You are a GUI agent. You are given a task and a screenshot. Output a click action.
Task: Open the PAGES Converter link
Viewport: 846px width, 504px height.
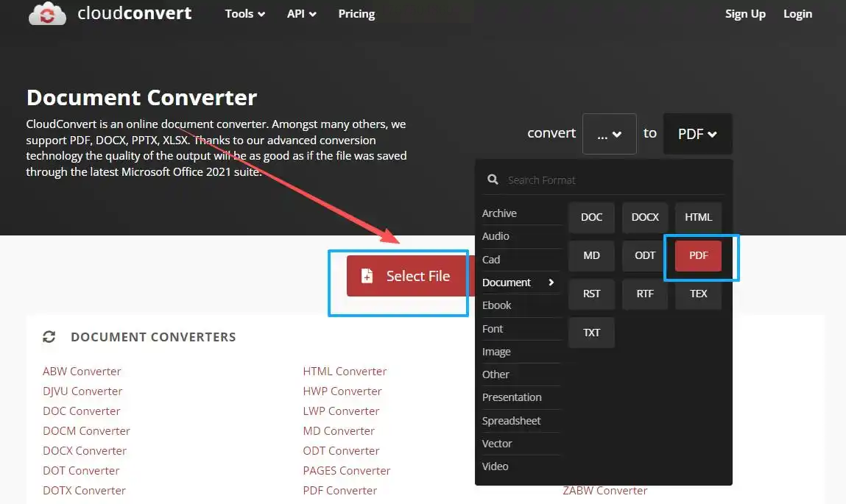346,471
